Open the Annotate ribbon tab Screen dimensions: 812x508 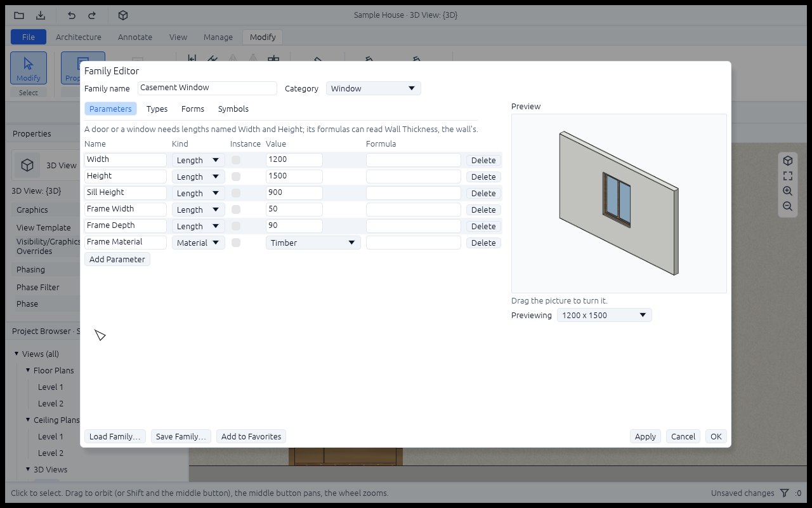click(x=135, y=37)
